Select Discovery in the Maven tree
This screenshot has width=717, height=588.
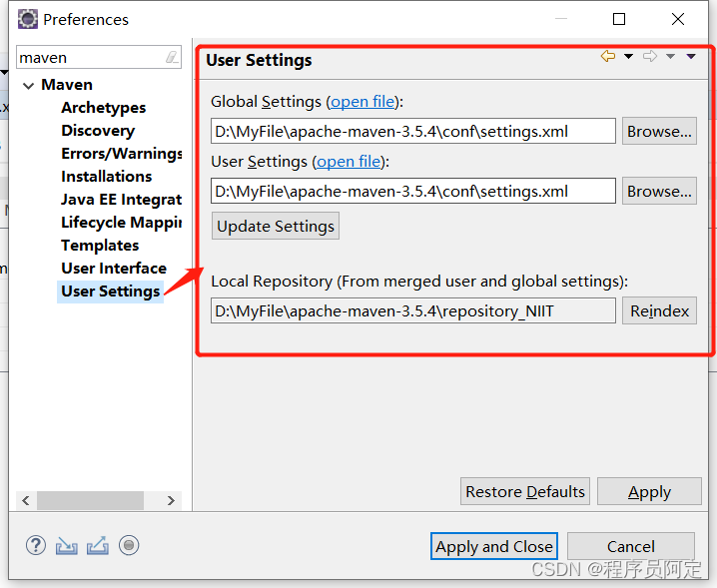click(98, 131)
